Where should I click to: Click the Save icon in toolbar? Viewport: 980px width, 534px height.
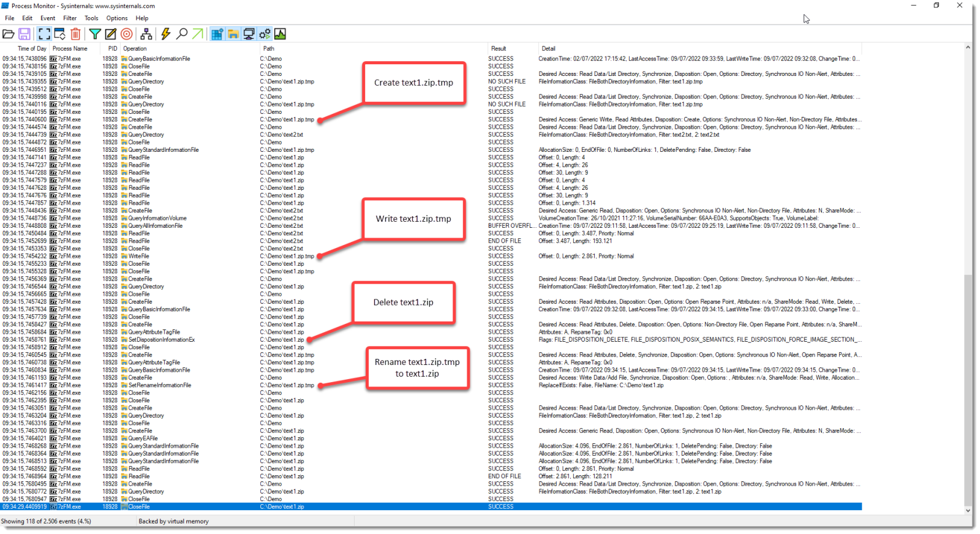point(24,34)
